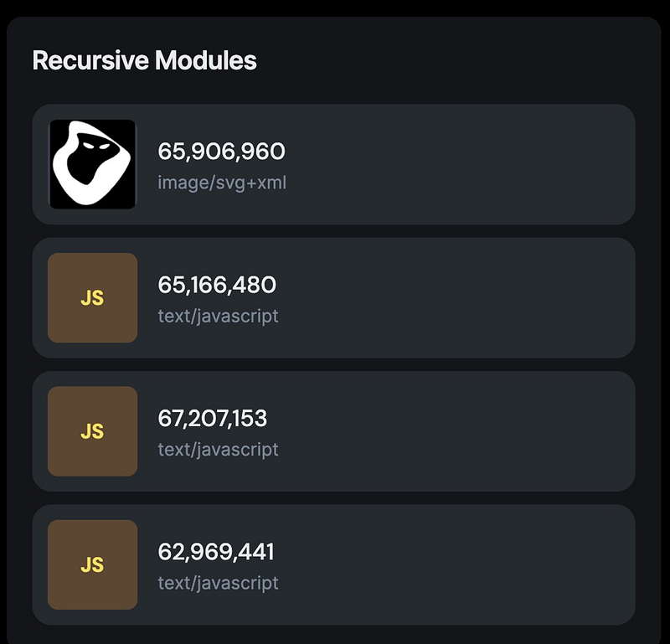This screenshot has height=644, width=670.
Task: Click the Recursive Modules heading
Action: [x=144, y=60]
